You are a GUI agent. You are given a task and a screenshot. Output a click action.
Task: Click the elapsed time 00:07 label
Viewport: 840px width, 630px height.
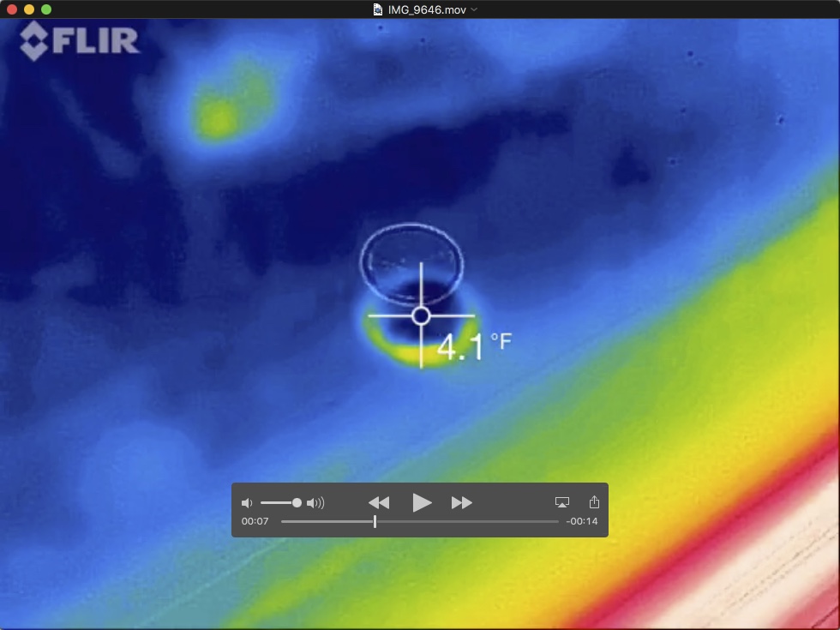(255, 521)
